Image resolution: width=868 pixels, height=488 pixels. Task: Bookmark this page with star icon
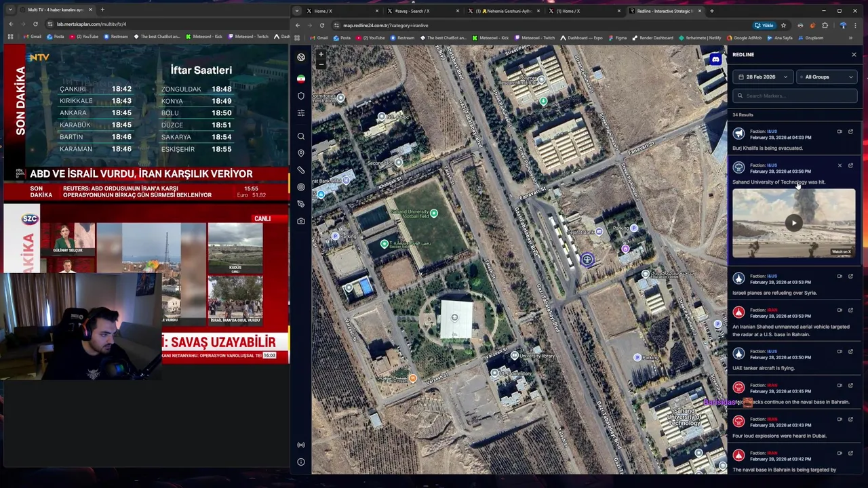(784, 25)
